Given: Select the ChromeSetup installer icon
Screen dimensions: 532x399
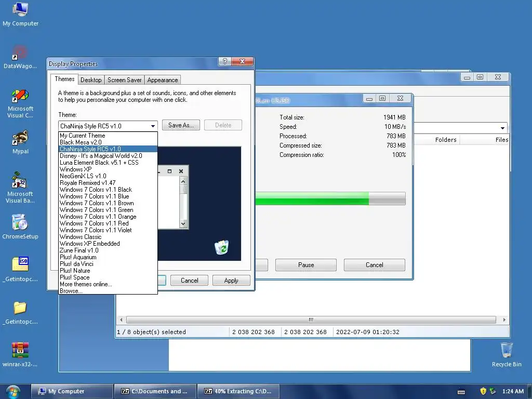Looking at the screenshot, I should 20,227.
